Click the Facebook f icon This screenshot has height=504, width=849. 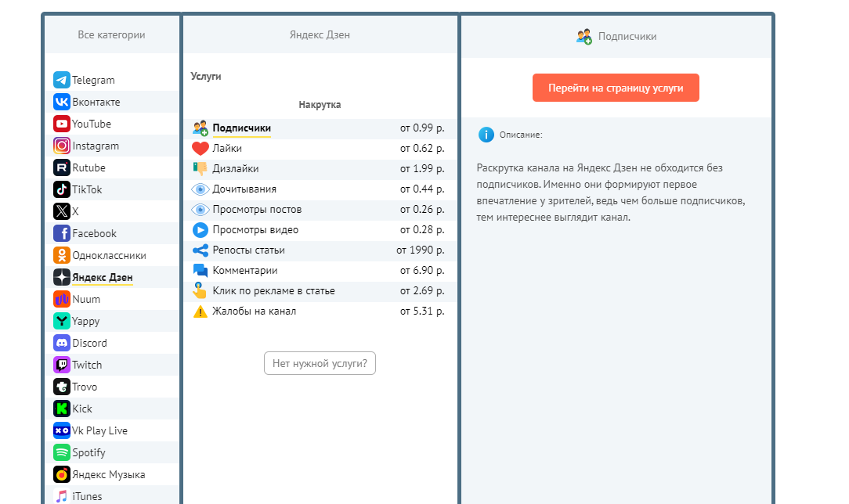(x=62, y=233)
